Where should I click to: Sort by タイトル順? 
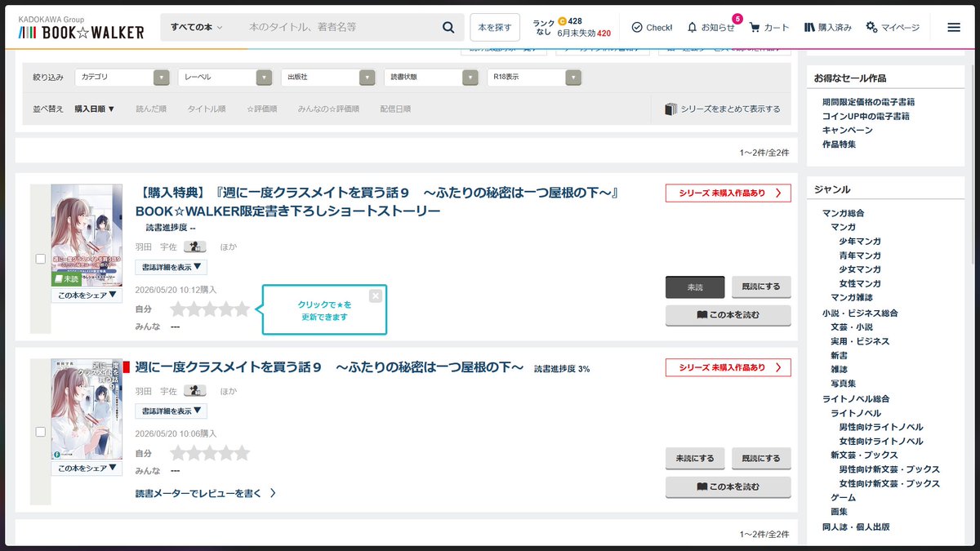[x=207, y=109]
